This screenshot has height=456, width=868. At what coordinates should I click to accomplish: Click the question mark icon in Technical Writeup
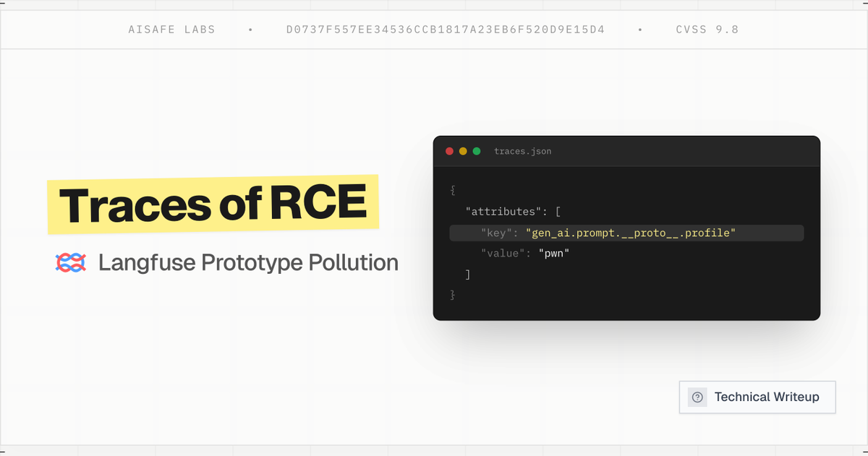pyautogui.click(x=697, y=397)
